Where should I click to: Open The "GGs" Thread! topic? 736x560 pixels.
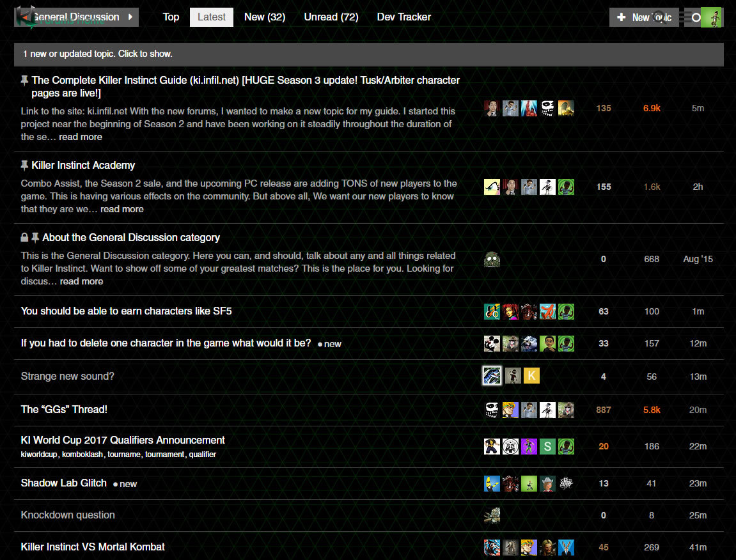pyautogui.click(x=64, y=409)
